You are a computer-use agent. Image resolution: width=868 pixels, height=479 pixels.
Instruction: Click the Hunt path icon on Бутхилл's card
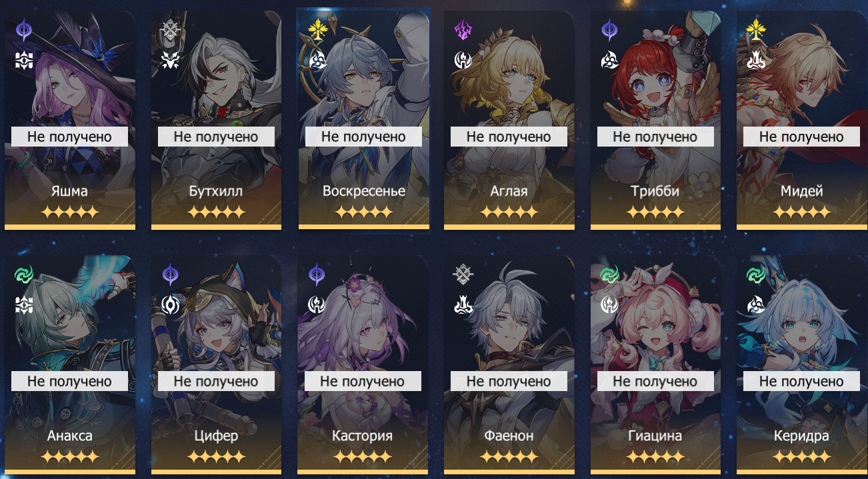171,61
